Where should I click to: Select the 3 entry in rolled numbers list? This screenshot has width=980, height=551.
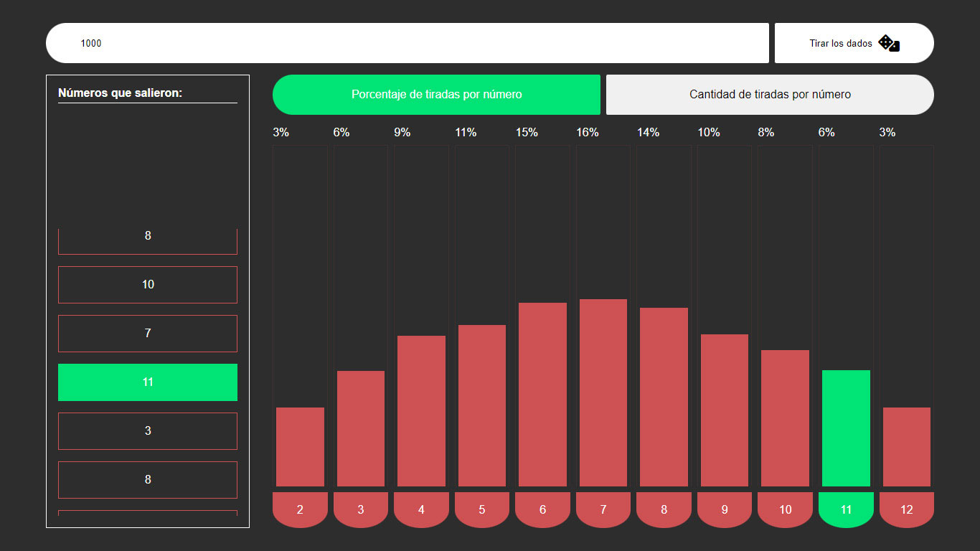(x=148, y=431)
